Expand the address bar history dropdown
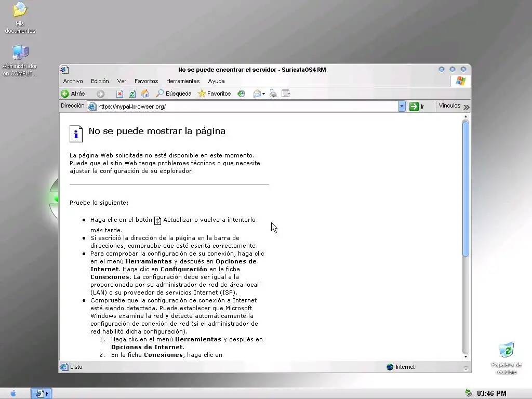Image resolution: width=532 pixels, height=399 pixels. (x=402, y=107)
